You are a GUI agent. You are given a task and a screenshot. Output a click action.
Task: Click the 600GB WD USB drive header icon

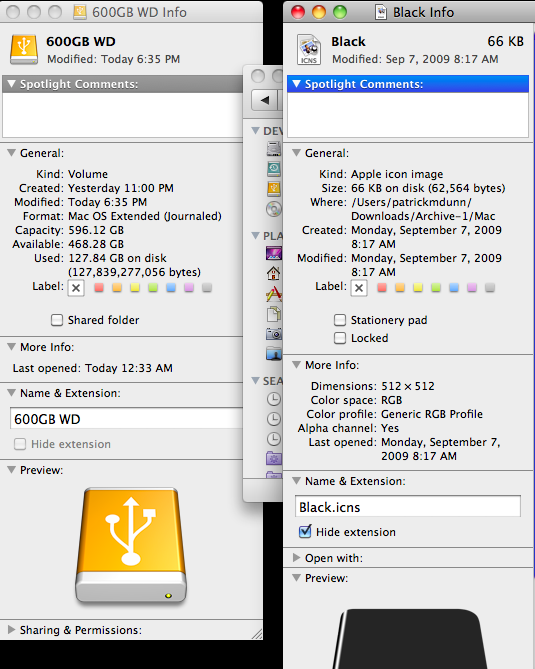[24, 49]
